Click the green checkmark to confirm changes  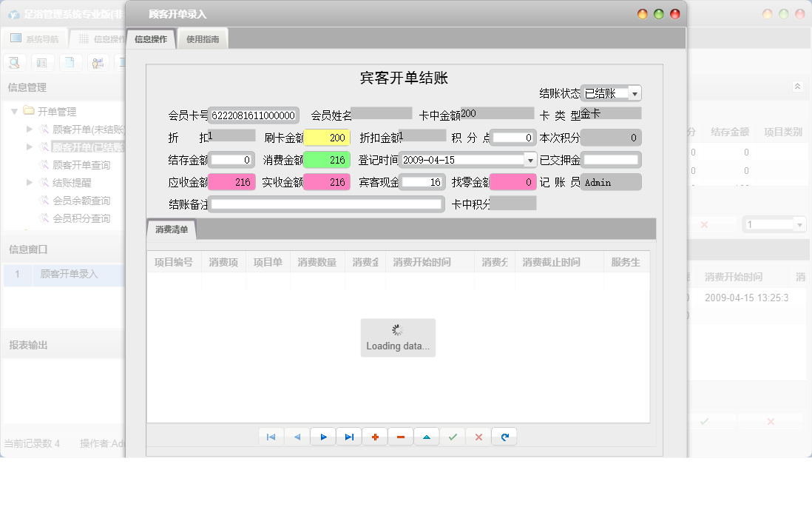coord(453,437)
